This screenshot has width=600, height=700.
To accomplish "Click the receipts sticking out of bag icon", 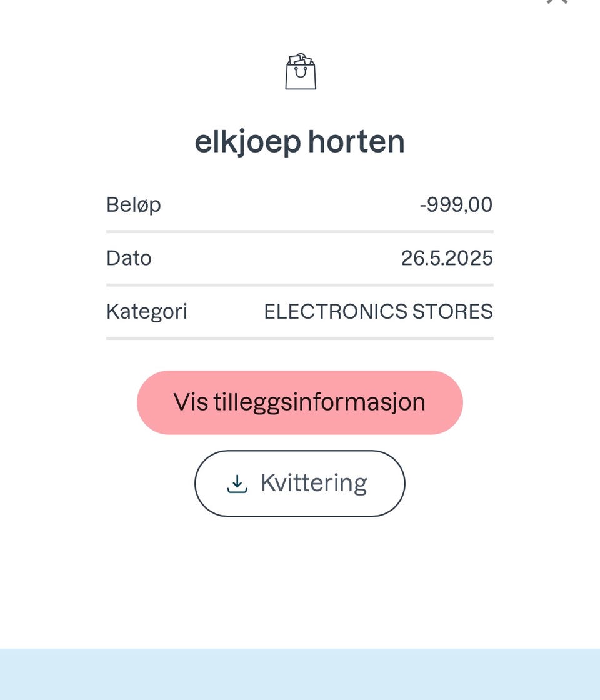I will (301, 60).
